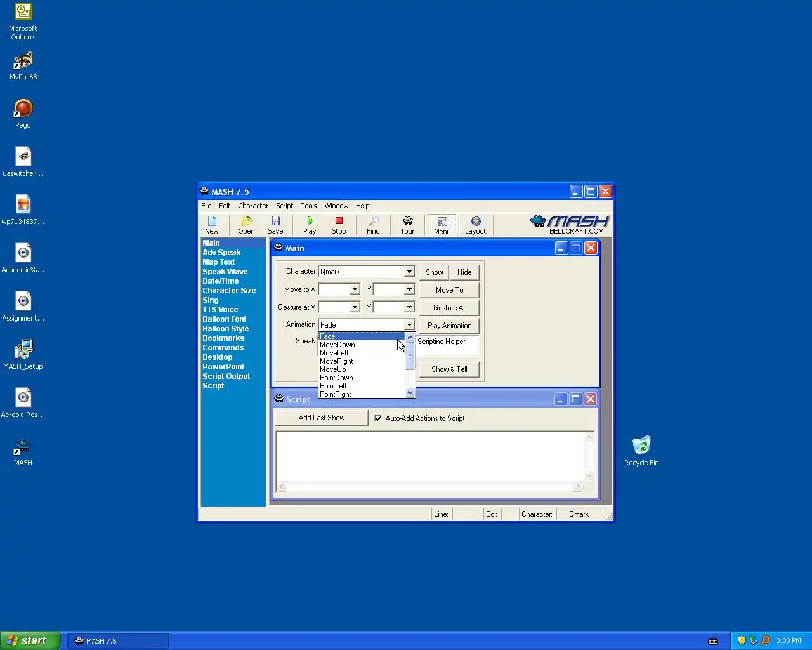Select Script Output in the sidebar
The width and height of the screenshot is (812, 650).
point(226,376)
